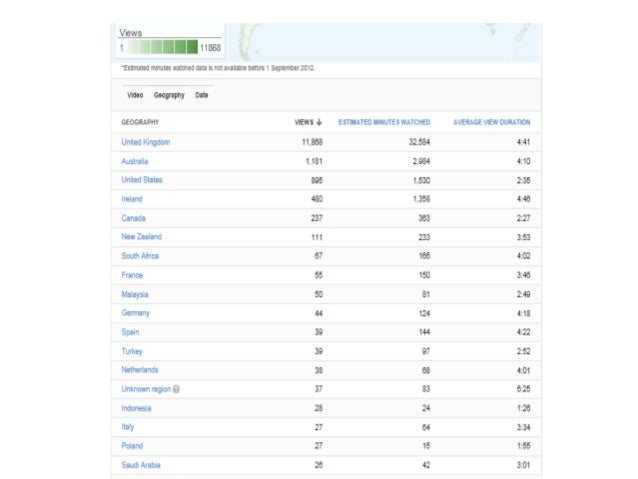Open Unknown region link
The width and height of the screenshot is (638, 479).
coord(146,389)
